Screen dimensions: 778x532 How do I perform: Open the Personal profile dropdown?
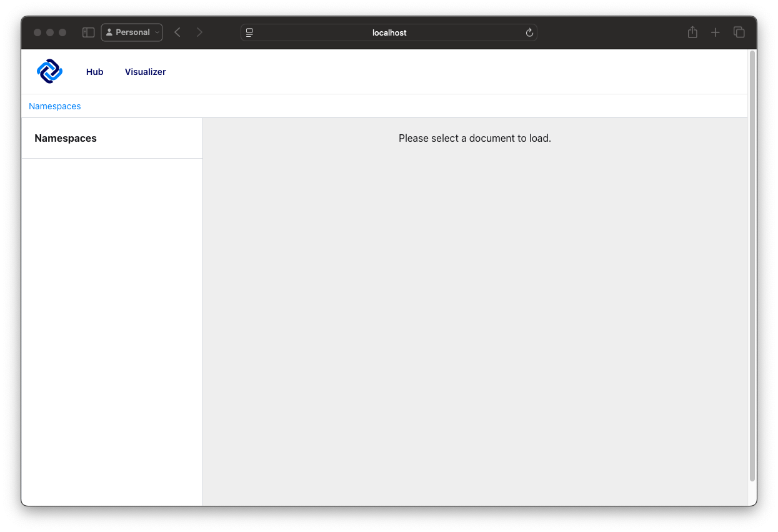pos(132,32)
